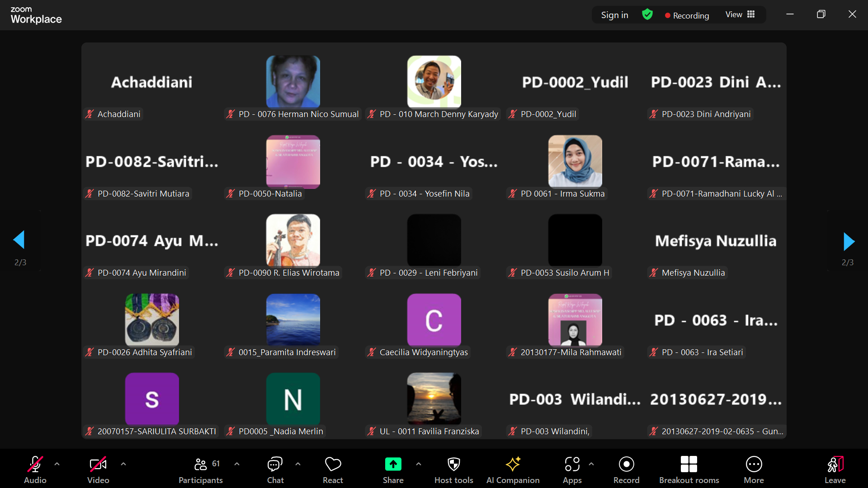Expand share options caret

pyautogui.click(x=419, y=464)
